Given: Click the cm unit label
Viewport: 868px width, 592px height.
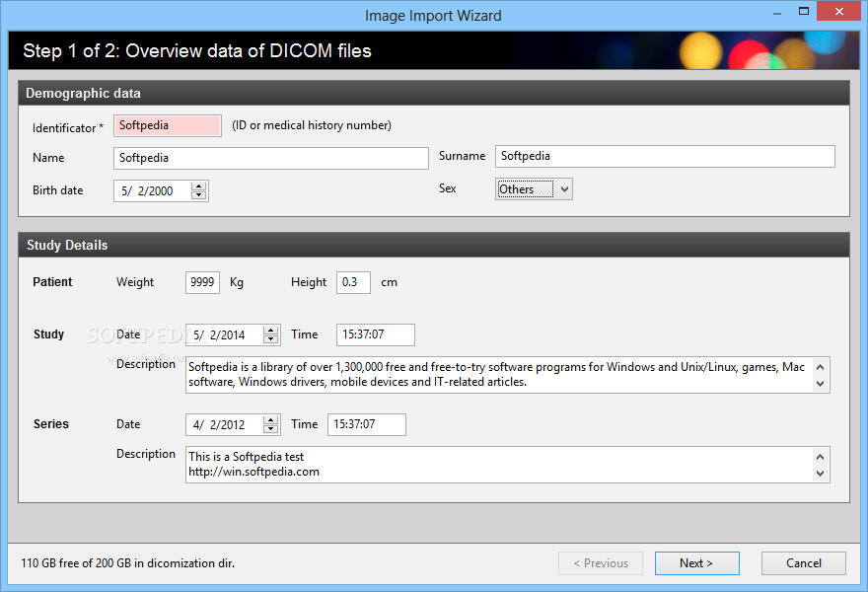Looking at the screenshot, I should 390,282.
